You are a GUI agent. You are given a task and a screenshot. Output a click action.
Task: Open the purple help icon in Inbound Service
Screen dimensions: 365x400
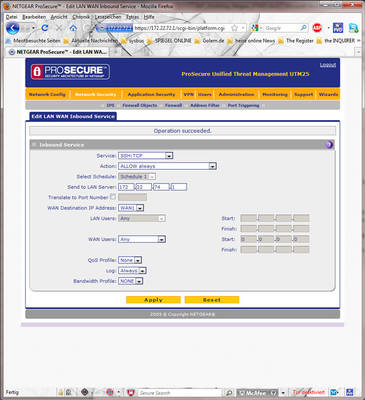(x=329, y=144)
